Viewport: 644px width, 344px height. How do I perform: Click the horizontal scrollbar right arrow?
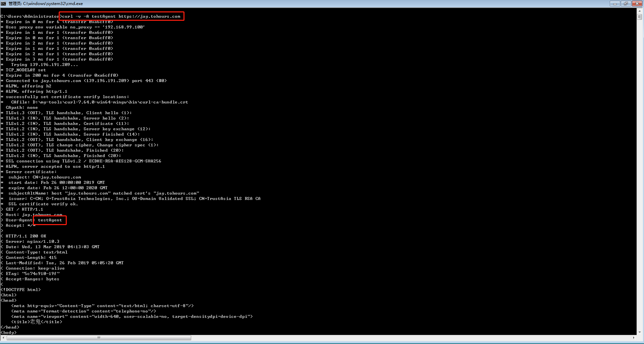click(x=634, y=338)
